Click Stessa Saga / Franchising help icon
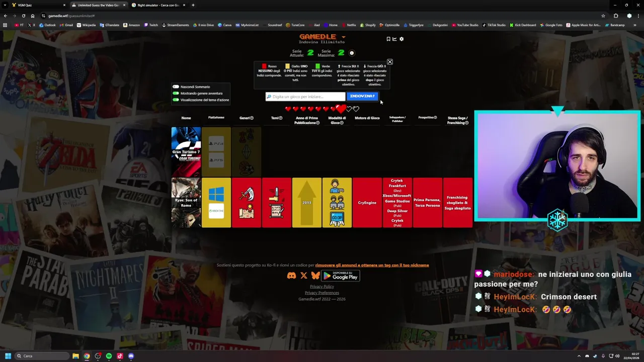Screen dimensions: 644x362 pyautogui.click(x=467, y=123)
